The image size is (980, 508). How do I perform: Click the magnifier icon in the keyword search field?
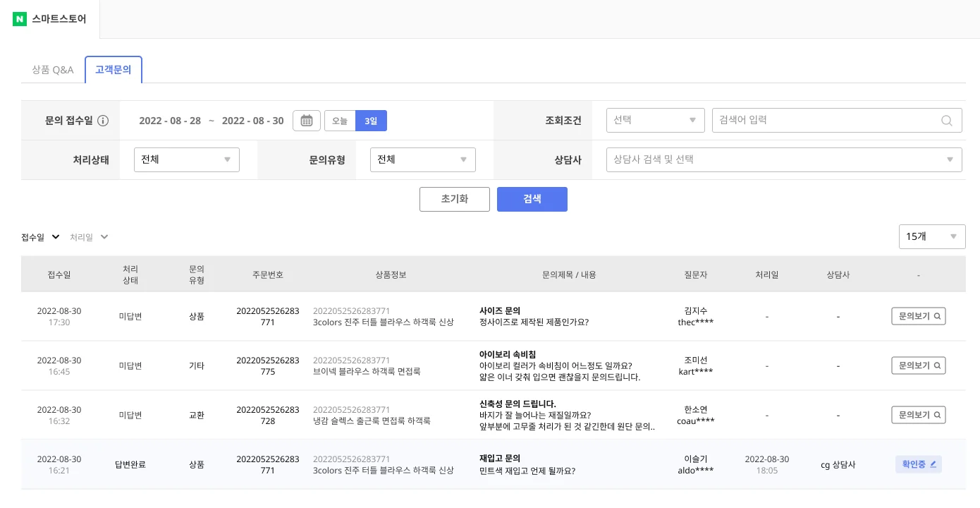[947, 120]
